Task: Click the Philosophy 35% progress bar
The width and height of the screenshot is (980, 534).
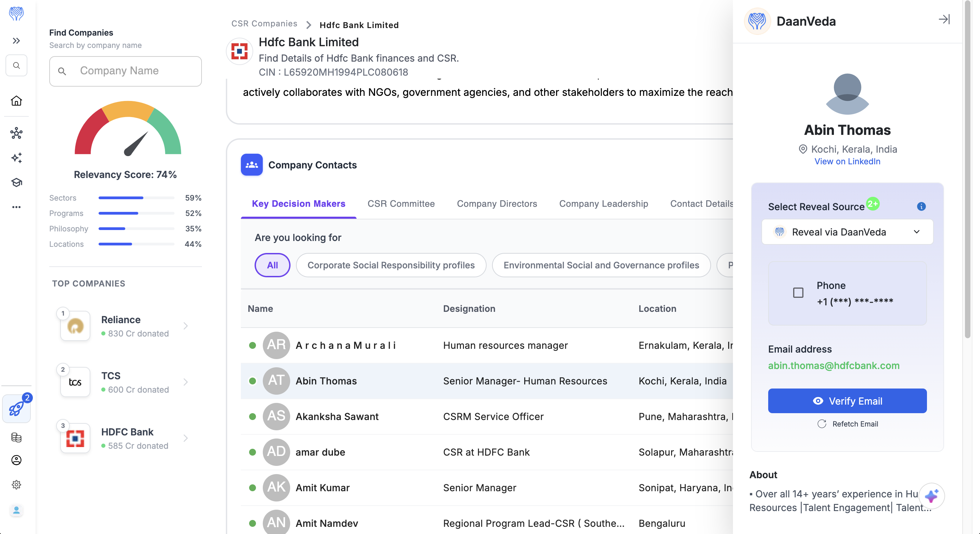Action: (x=136, y=229)
